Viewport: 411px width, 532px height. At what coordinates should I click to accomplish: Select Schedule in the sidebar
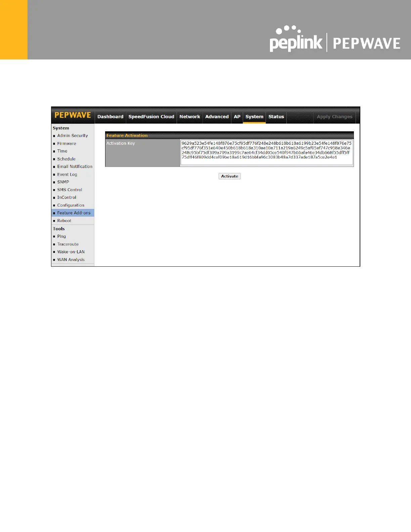tap(66, 159)
